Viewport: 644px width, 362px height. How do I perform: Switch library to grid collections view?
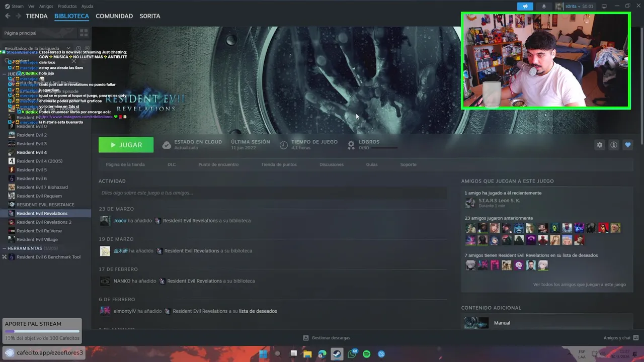click(84, 33)
